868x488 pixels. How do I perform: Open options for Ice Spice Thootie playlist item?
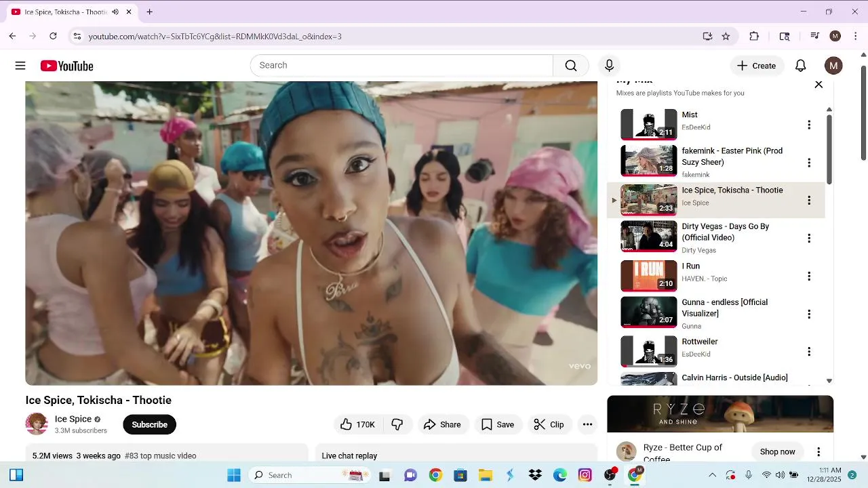(x=808, y=200)
